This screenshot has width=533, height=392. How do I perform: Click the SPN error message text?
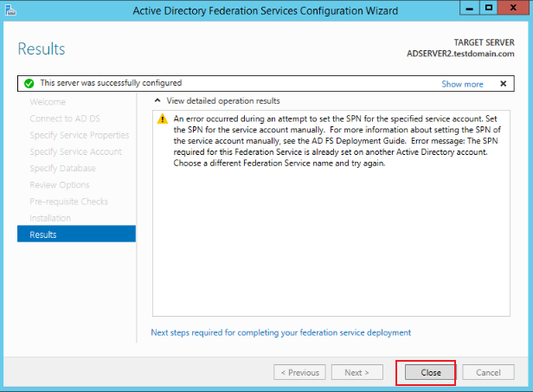(337, 141)
